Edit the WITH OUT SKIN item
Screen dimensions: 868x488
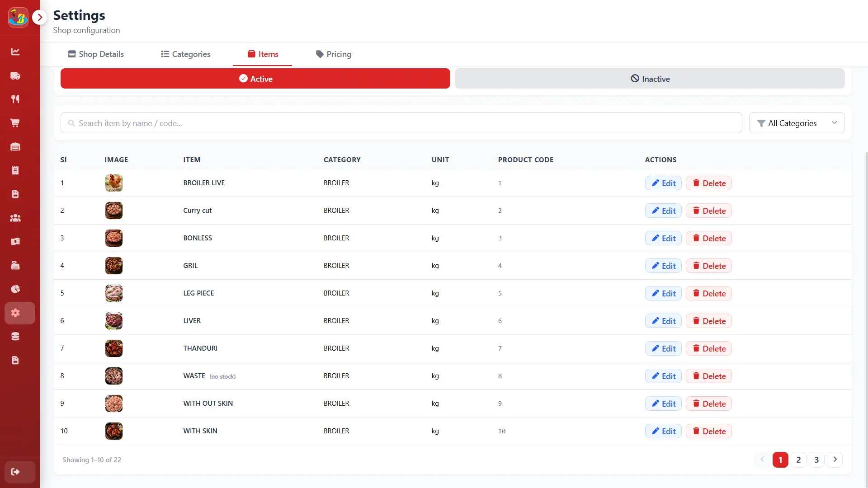(x=663, y=404)
